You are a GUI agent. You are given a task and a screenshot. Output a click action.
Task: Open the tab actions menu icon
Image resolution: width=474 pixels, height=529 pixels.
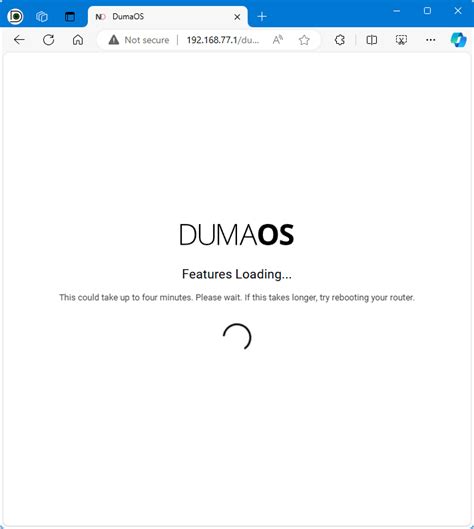pos(70,17)
